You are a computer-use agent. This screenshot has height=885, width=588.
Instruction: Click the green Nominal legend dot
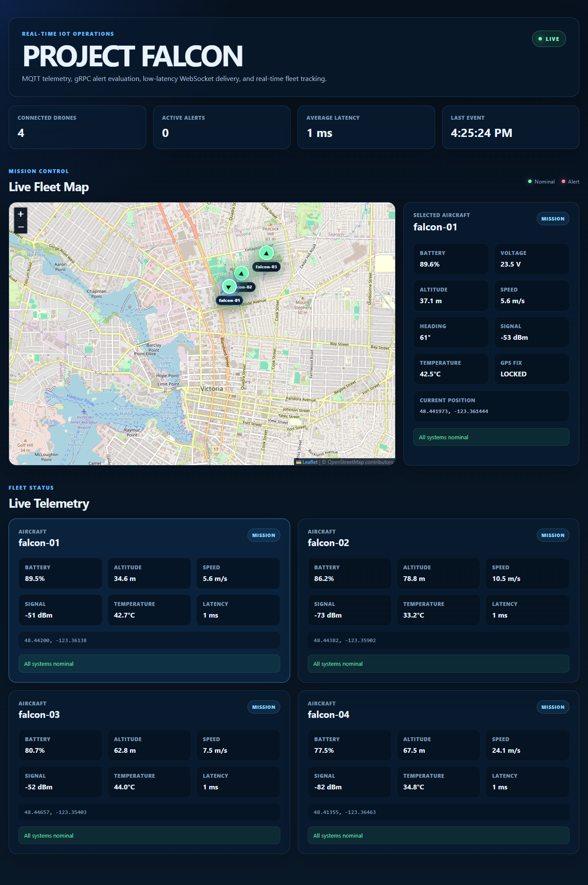click(530, 181)
